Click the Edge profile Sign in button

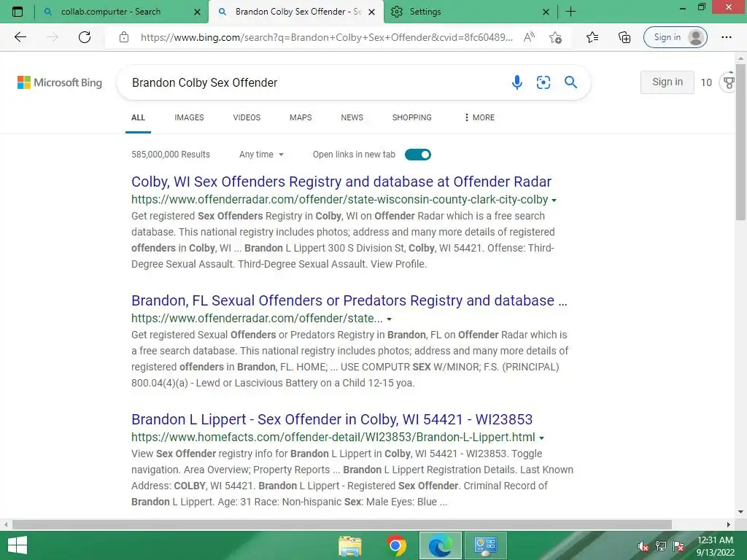click(675, 37)
